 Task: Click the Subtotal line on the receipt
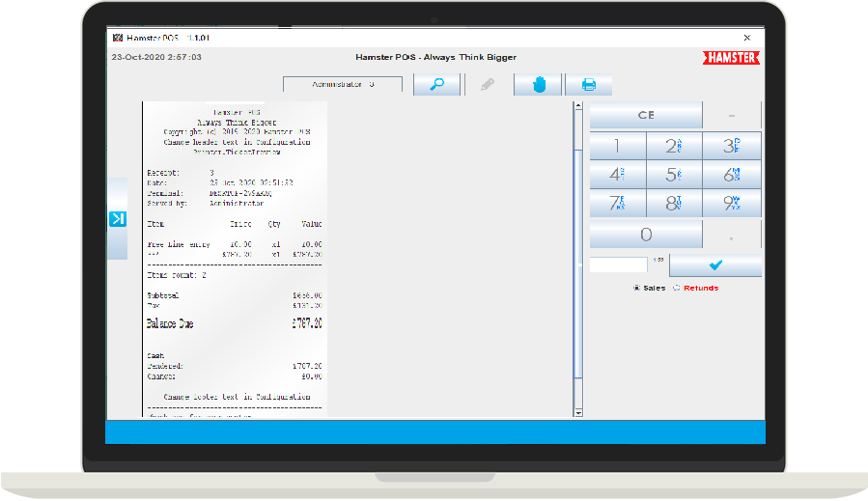pyautogui.click(x=235, y=295)
